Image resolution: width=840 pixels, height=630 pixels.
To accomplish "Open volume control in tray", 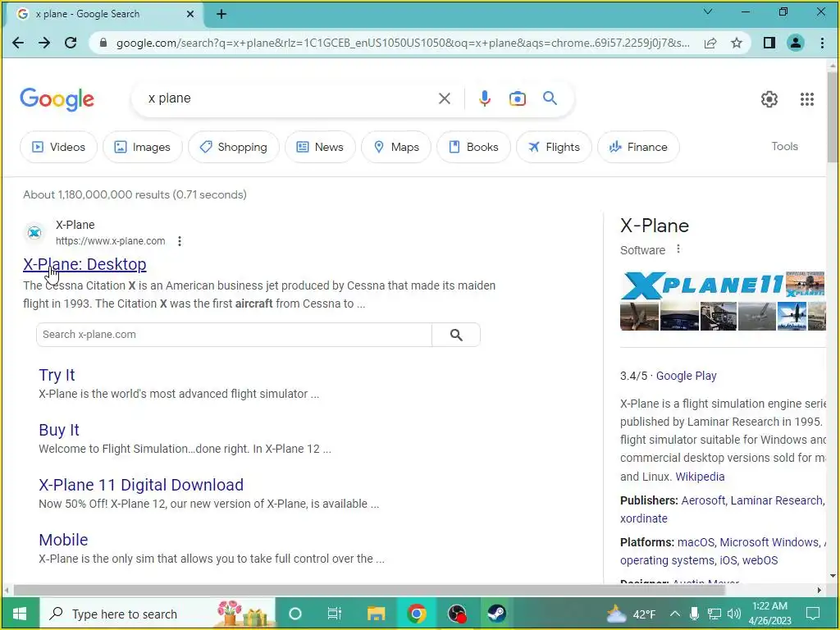I will click(x=734, y=614).
